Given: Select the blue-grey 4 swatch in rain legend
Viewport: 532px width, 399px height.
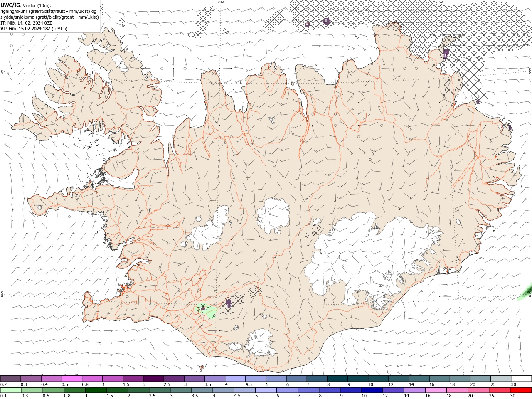Looking at the screenshot, I should [x=224, y=390].
